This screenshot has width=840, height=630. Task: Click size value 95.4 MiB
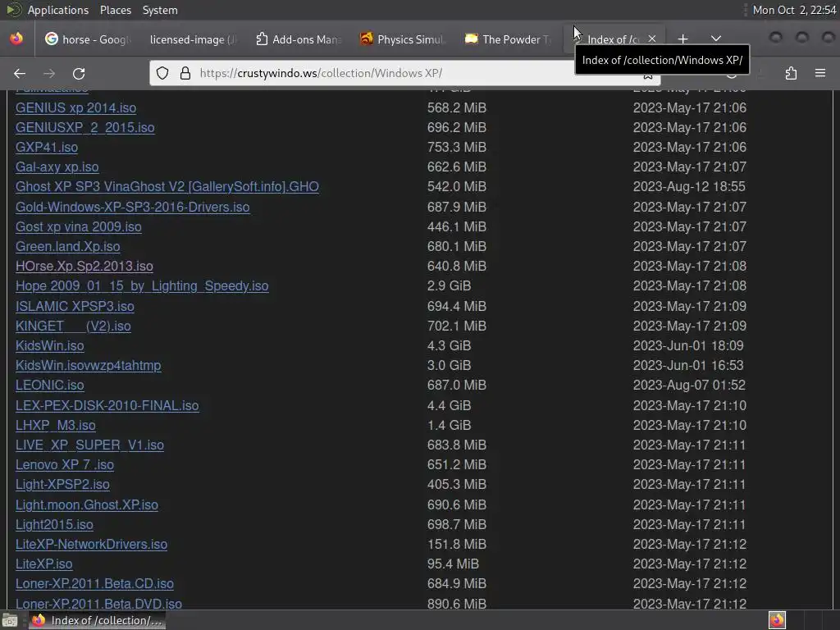453,564
